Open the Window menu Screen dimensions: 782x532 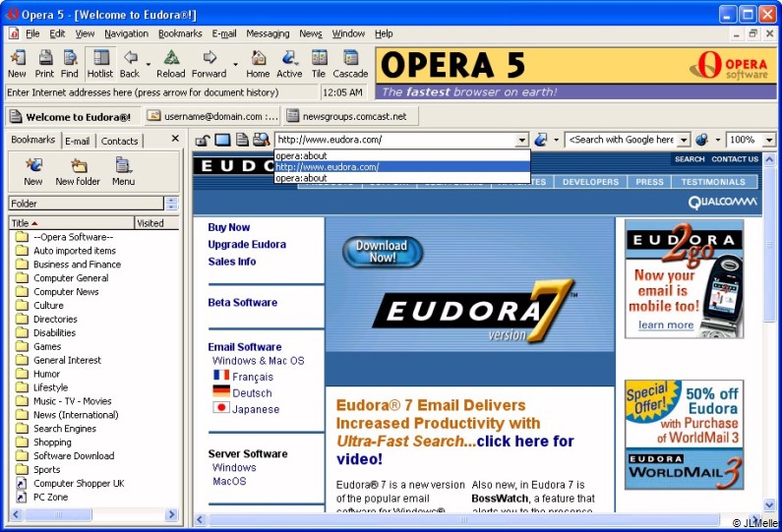348,33
